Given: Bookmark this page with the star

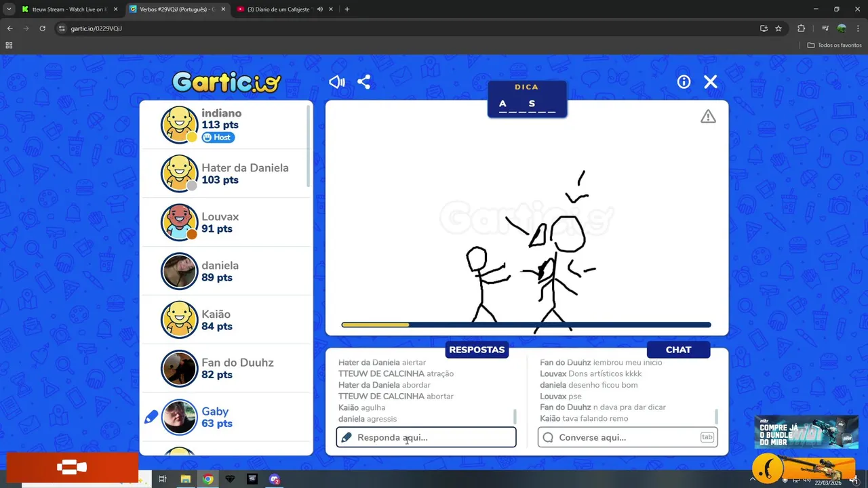Looking at the screenshot, I should tap(778, 28).
